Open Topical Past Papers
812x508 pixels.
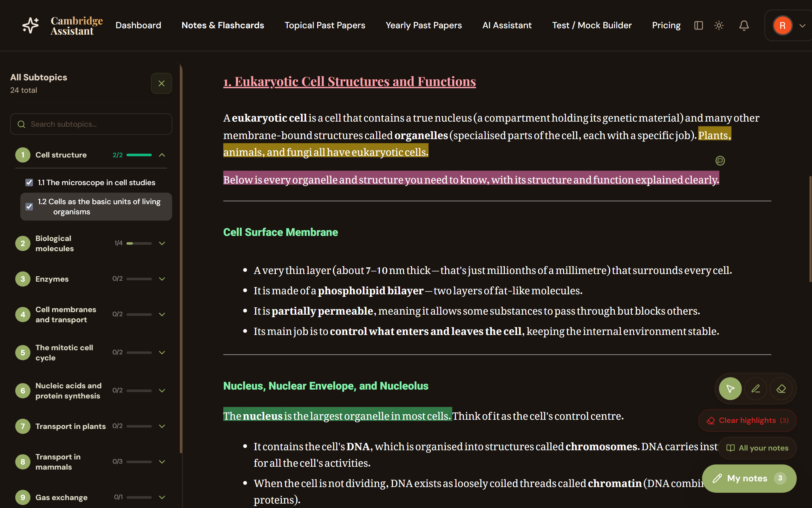325,25
